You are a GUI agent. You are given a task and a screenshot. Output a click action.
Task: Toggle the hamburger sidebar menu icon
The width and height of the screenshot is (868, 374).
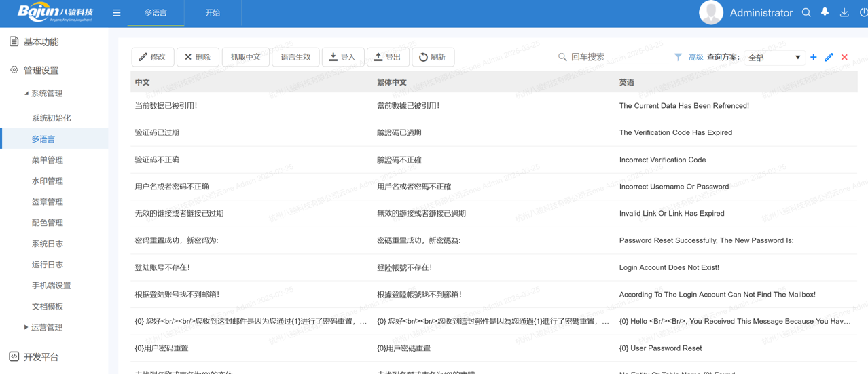[x=117, y=13]
